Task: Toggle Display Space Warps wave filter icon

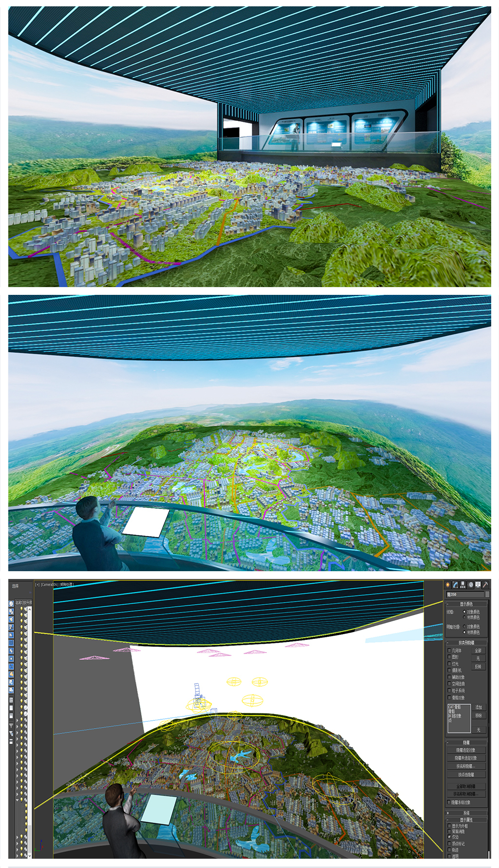Action: pos(11,643)
